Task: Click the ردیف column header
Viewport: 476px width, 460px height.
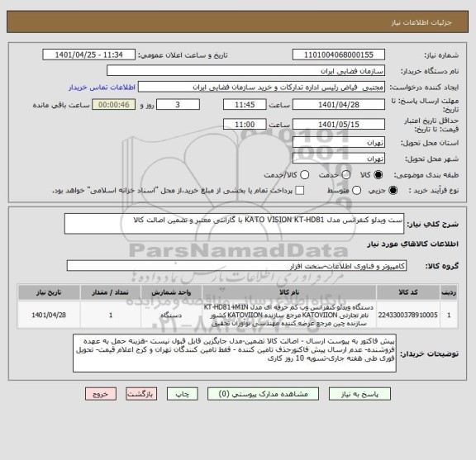Action: point(449,292)
